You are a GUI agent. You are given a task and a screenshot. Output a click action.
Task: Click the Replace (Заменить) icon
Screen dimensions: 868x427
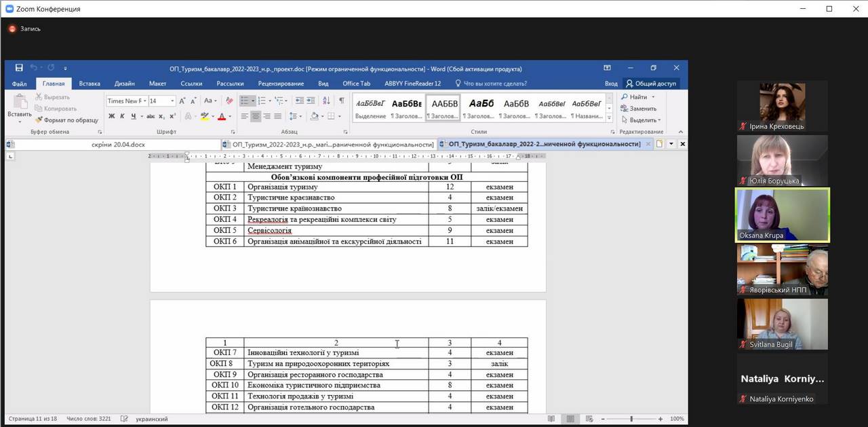click(625, 109)
